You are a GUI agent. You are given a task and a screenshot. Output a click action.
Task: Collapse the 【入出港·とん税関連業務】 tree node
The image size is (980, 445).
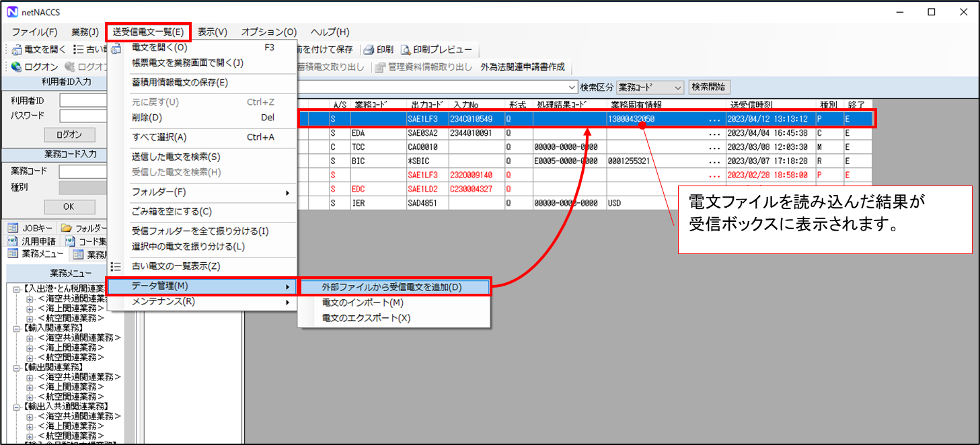click(x=17, y=289)
